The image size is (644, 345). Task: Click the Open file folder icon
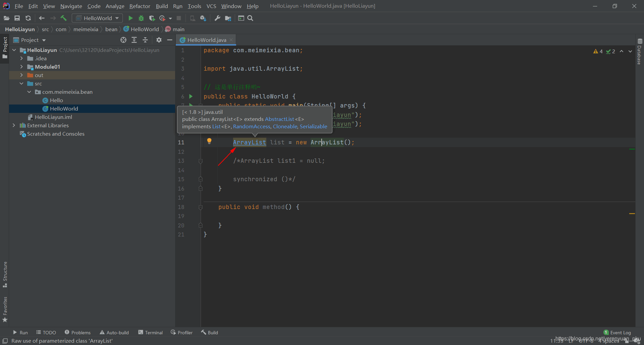pyautogui.click(x=6, y=18)
